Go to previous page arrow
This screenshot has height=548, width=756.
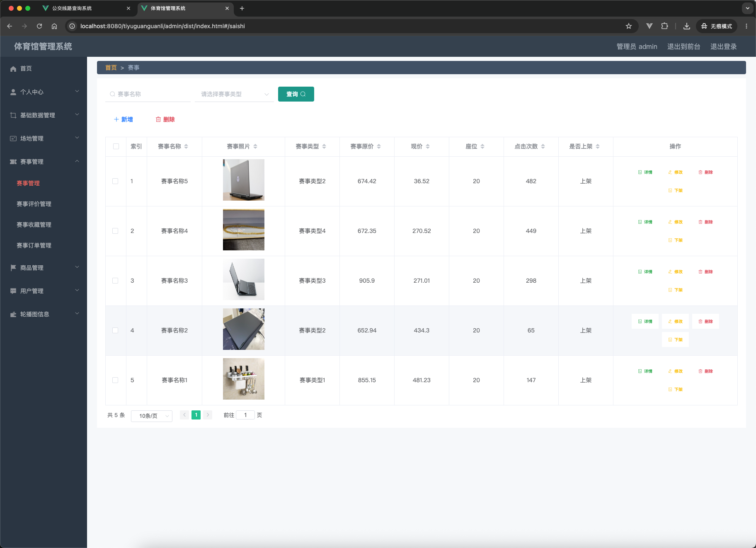tap(184, 415)
